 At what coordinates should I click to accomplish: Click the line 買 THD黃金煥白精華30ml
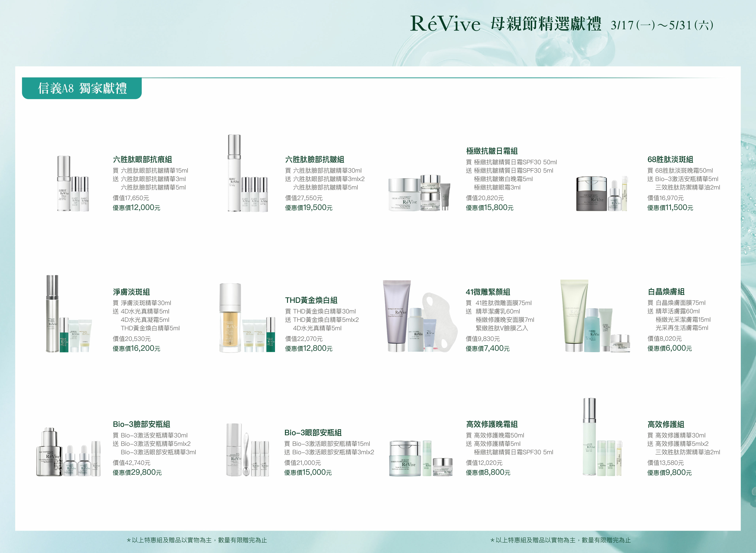pos(320,311)
